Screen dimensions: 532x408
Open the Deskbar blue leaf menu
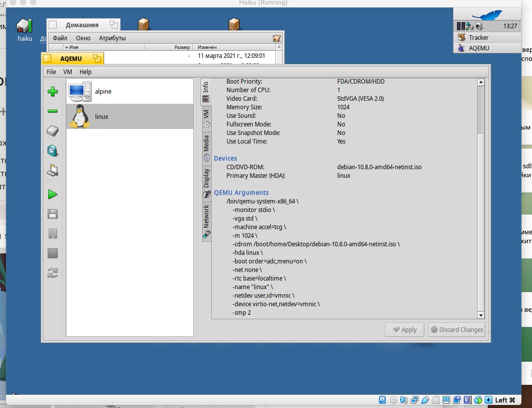pos(487,15)
